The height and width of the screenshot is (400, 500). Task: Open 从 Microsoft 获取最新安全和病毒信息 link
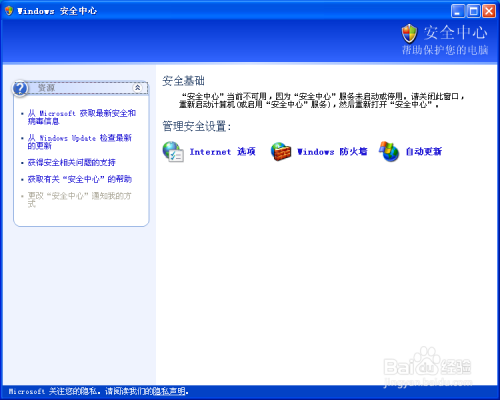point(82,117)
